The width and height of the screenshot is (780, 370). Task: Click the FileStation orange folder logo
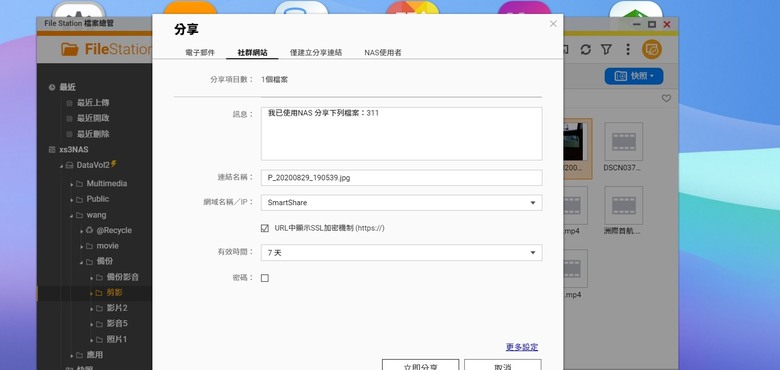click(70, 49)
